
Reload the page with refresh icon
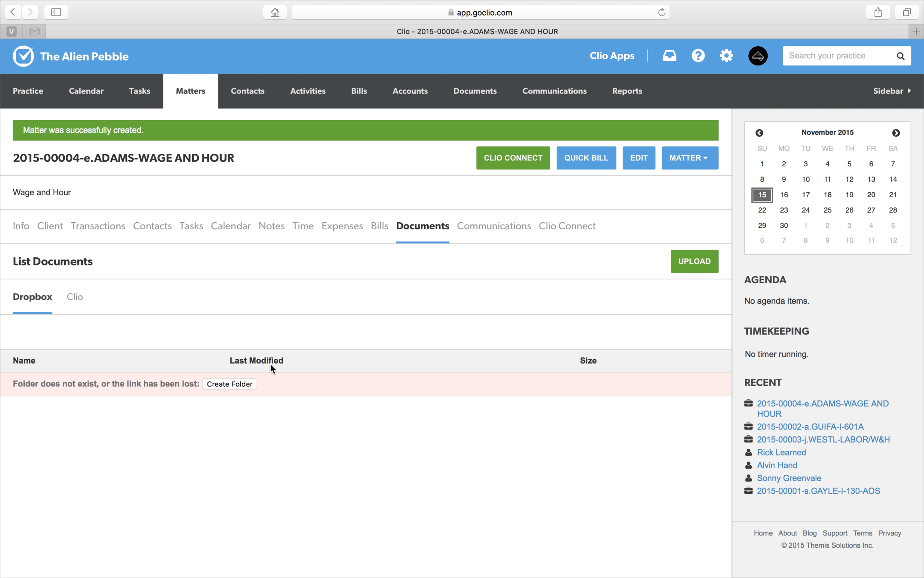(662, 12)
